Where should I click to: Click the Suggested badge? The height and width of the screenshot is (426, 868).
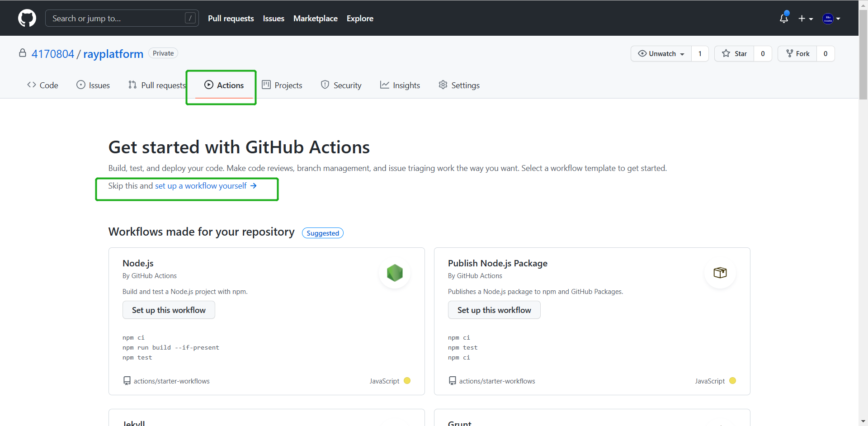tap(323, 233)
